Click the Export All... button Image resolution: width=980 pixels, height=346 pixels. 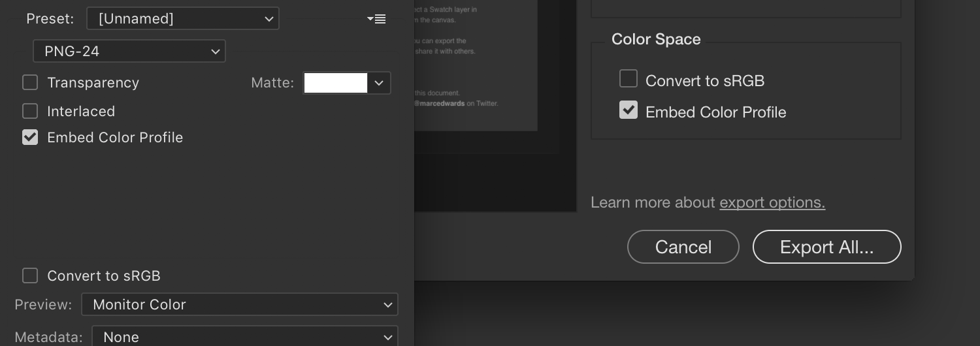[x=827, y=247]
